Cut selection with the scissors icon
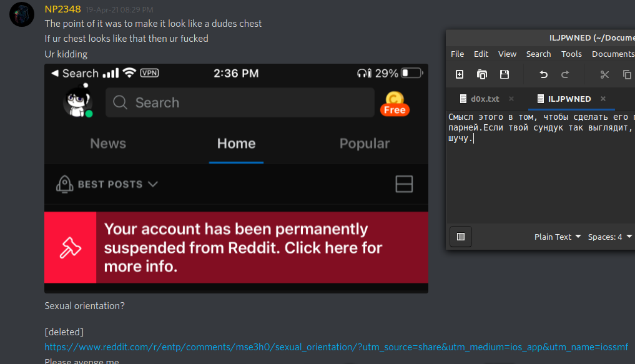 (x=604, y=74)
